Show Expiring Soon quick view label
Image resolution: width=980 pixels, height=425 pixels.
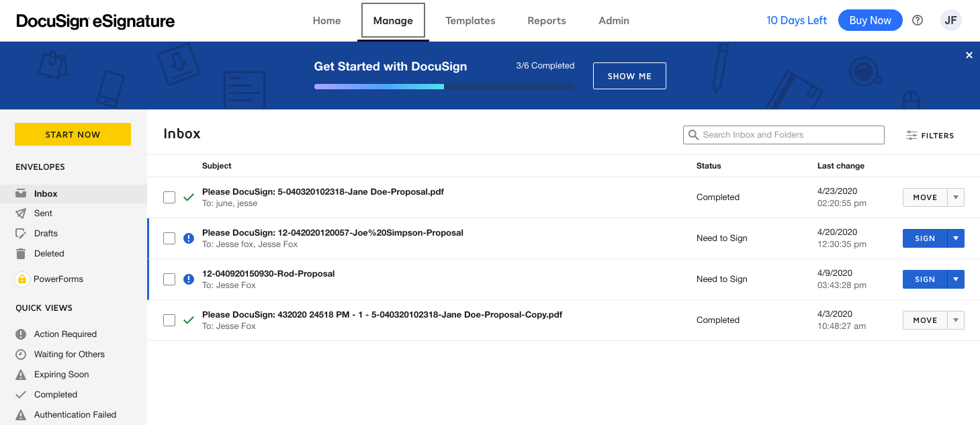[x=62, y=375]
